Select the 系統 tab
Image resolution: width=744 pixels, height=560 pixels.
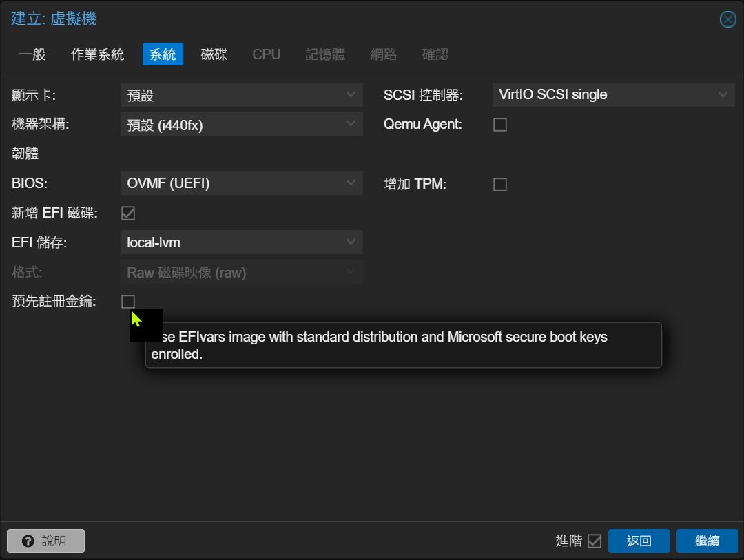[163, 54]
